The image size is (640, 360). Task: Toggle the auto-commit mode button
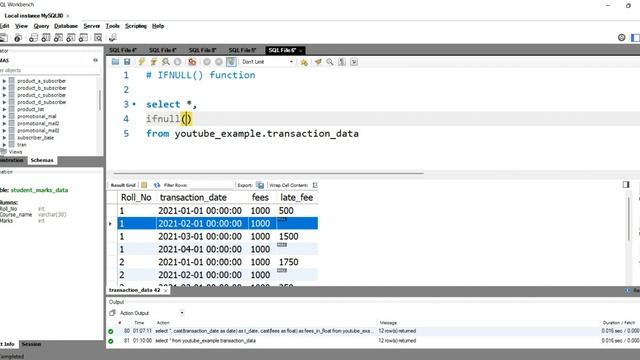click(x=231, y=62)
